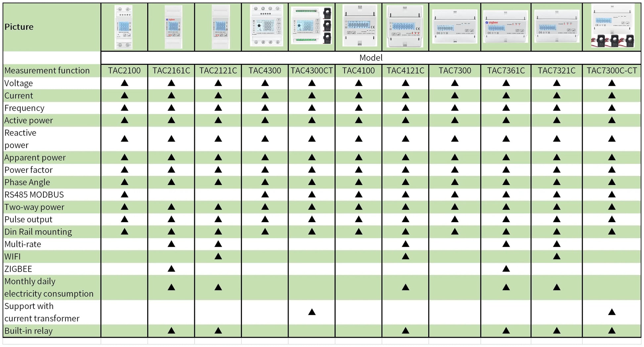Screen dimensions: 644x347
Task: Click current transformer triangle under TAC4300CT
Action: pyautogui.click(x=312, y=312)
